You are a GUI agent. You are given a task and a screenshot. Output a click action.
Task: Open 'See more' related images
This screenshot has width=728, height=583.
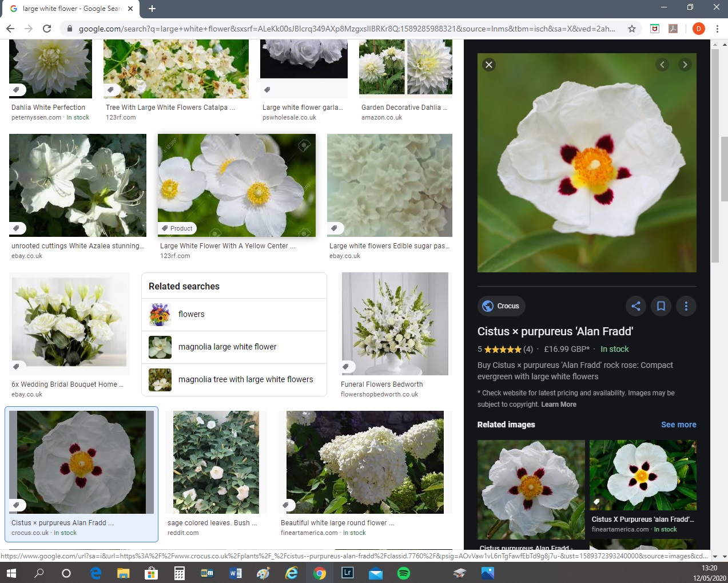pos(678,425)
